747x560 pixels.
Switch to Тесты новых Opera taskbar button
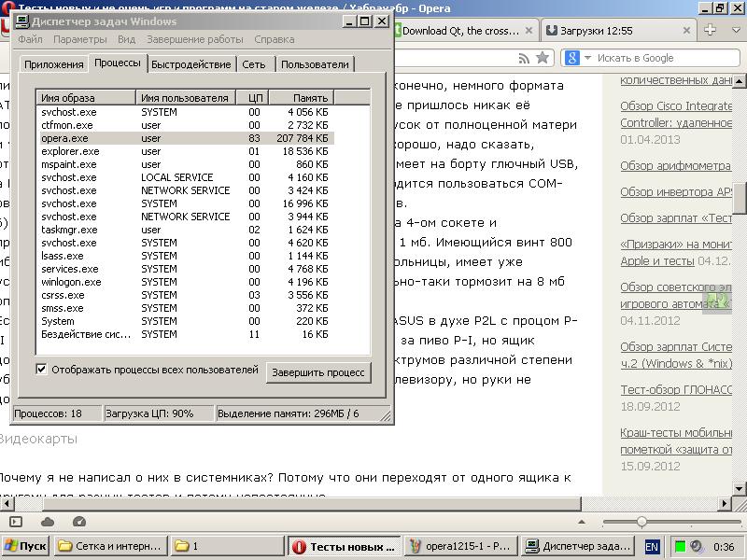pos(345,546)
